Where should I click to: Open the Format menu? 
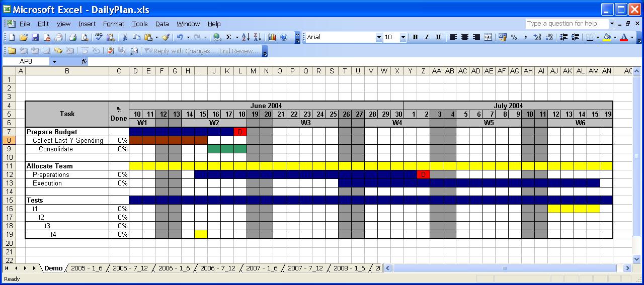[113, 24]
